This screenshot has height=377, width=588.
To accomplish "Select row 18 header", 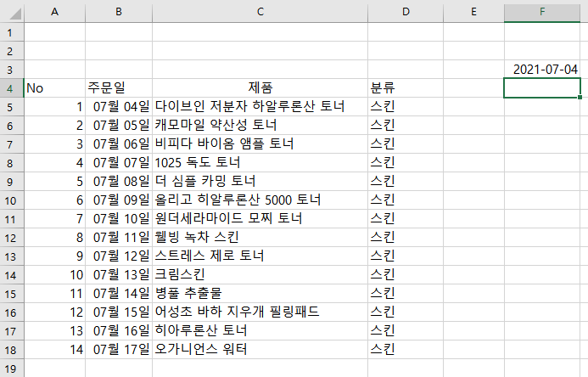I will 12,350.
